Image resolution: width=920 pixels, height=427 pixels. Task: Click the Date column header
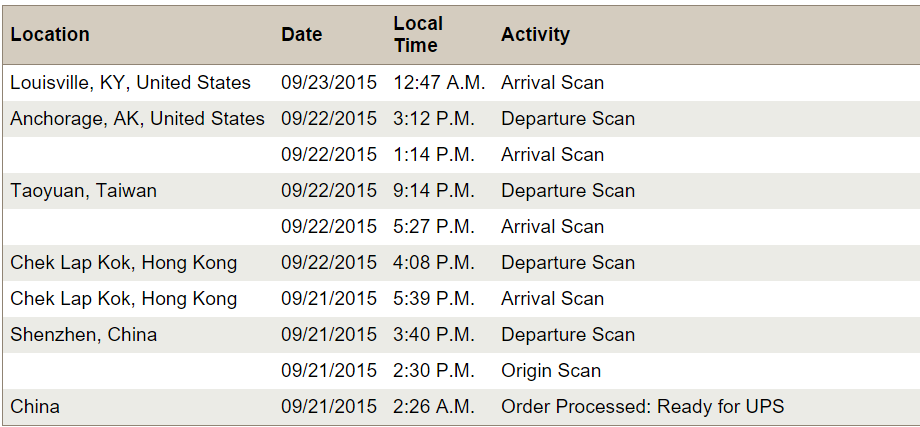click(301, 35)
